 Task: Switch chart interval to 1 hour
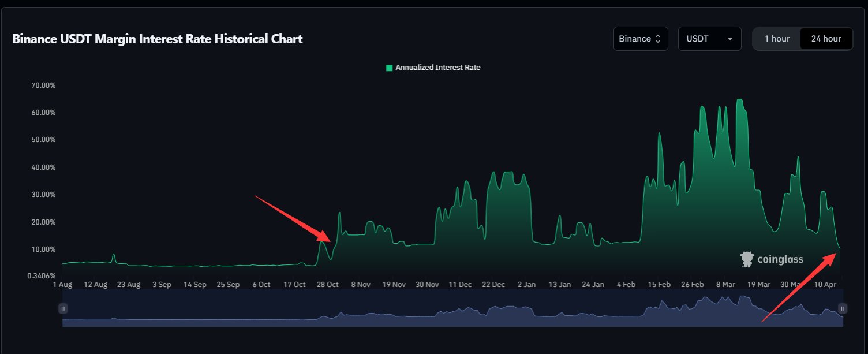click(x=777, y=39)
